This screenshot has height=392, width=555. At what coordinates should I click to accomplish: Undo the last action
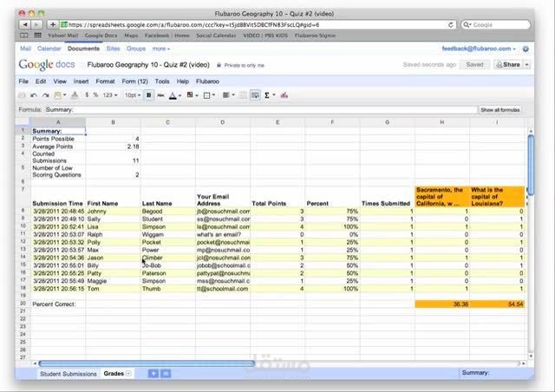point(34,95)
